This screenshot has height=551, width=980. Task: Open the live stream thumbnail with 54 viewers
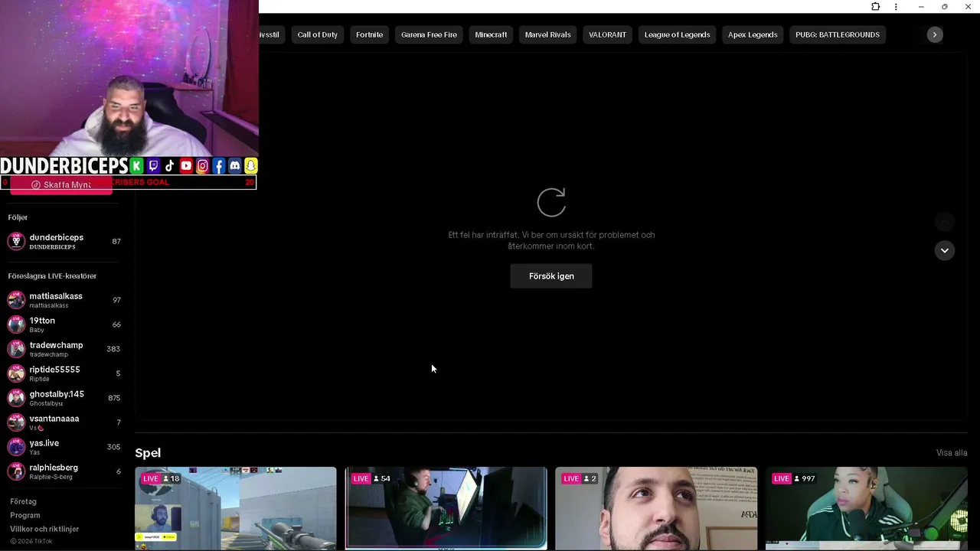click(x=446, y=508)
